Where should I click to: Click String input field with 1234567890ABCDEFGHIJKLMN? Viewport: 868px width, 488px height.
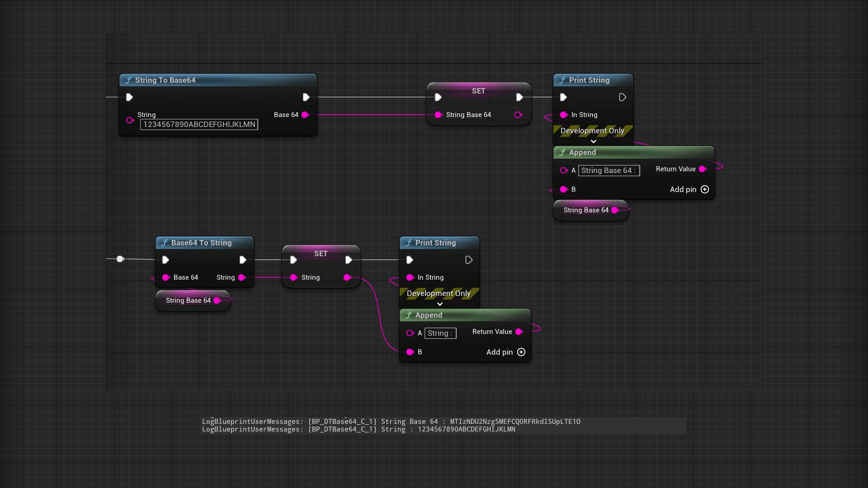pyautogui.click(x=199, y=125)
